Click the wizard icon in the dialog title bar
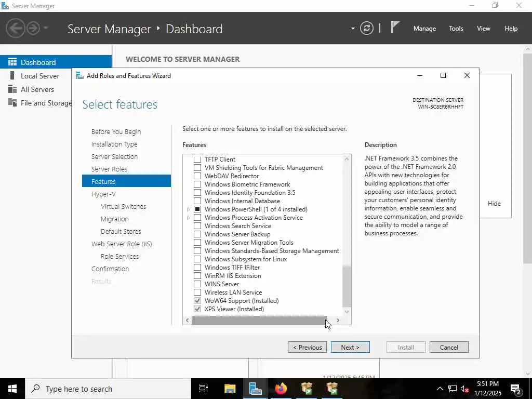This screenshot has height=399, width=532. point(79,76)
